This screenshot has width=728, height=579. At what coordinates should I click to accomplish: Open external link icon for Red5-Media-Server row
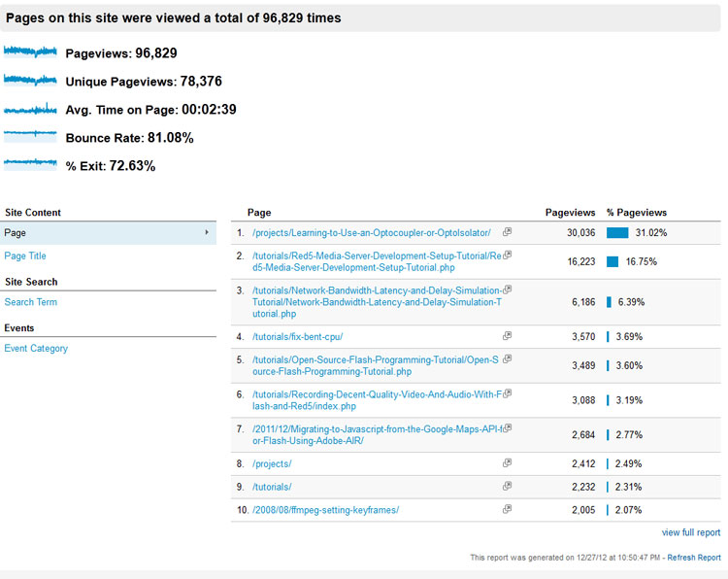(x=507, y=255)
